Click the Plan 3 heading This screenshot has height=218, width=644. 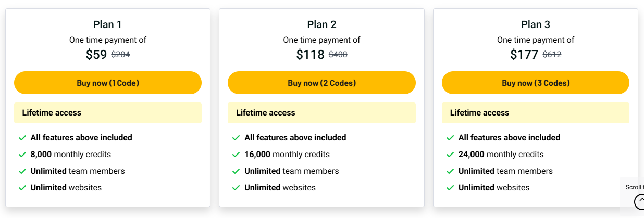coord(536,24)
